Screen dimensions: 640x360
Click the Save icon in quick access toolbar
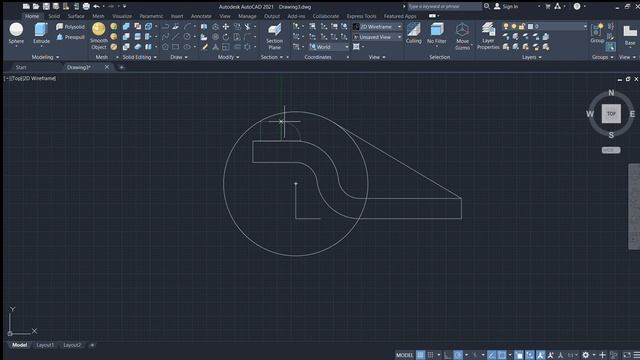tap(46, 6)
